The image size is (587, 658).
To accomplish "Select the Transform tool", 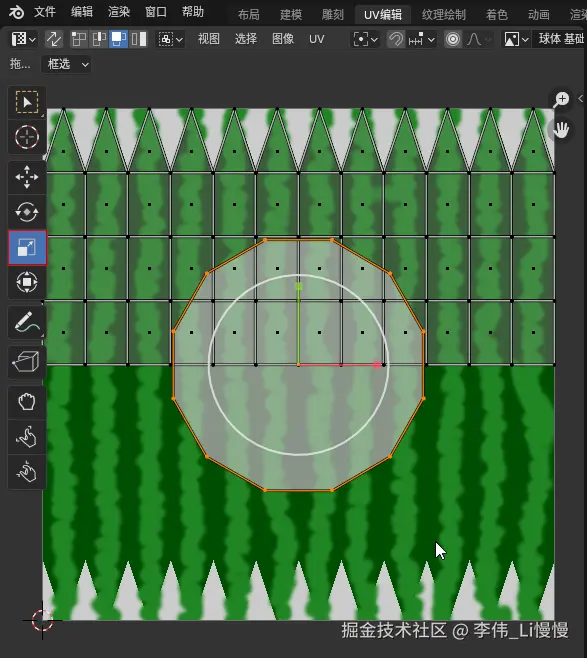I will pyautogui.click(x=27, y=282).
